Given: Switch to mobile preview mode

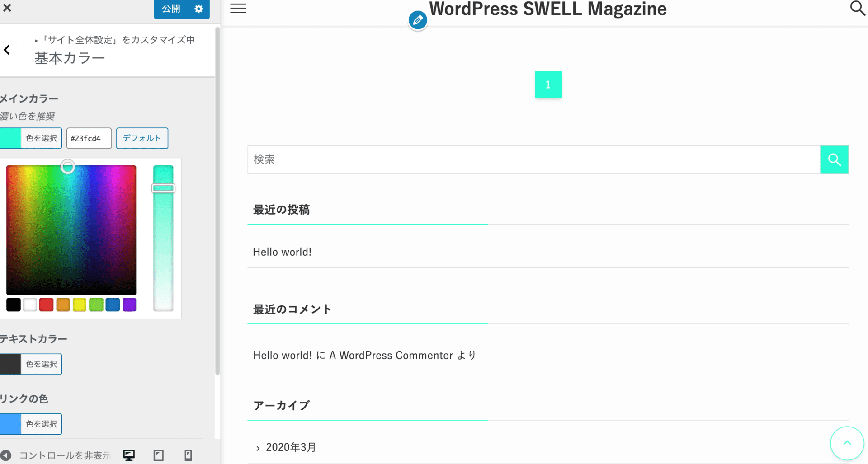Looking at the screenshot, I should click(x=188, y=455).
